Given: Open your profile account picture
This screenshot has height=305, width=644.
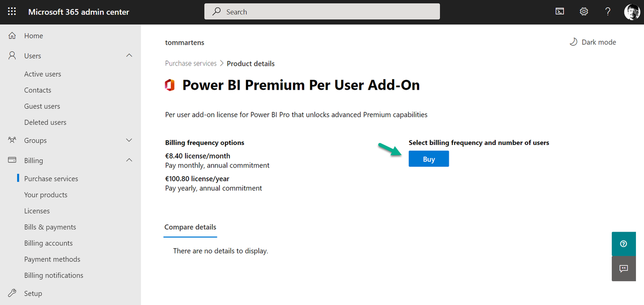Looking at the screenshot, I should pyautogui.click(x=632, y=12).
